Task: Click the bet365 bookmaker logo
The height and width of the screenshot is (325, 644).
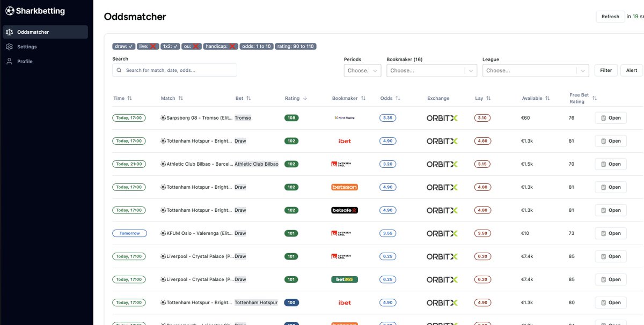Action: click(x=345, y=279)
